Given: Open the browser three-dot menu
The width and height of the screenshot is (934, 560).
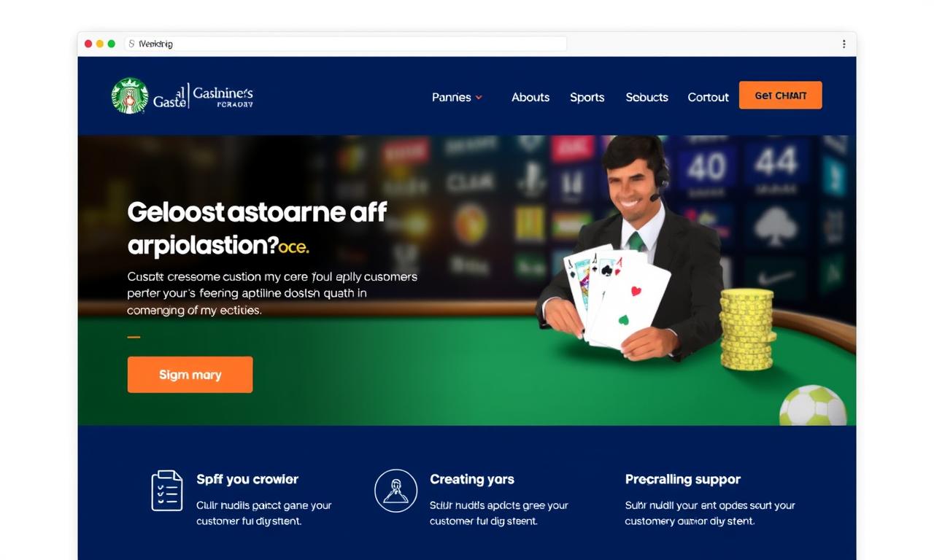Looking at the screenshot, I should click(x=844, y=44).
